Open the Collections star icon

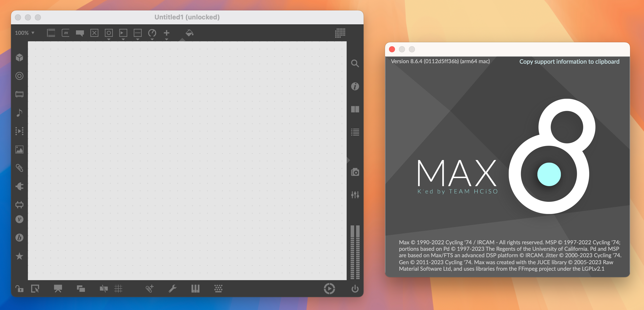(x=19, y=256)
